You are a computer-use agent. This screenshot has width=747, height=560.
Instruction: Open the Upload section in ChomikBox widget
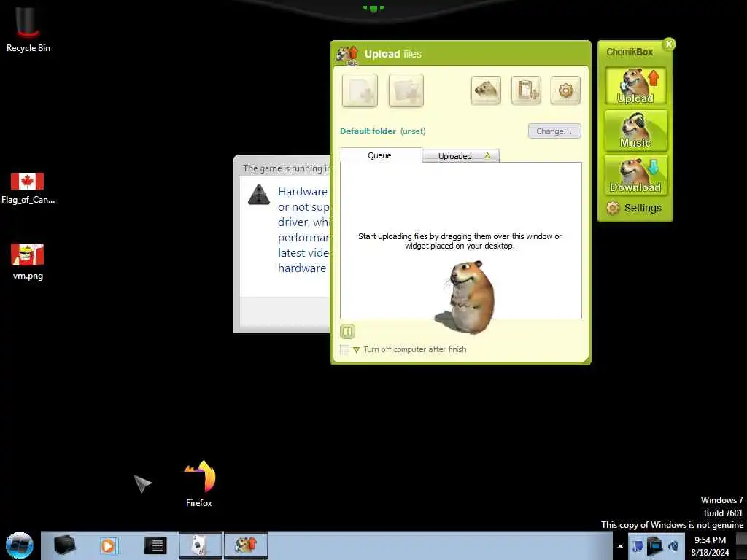tap(635, 86)
